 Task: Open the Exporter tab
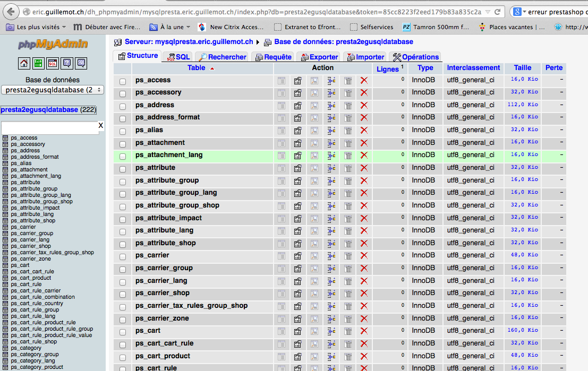point(320,57)
